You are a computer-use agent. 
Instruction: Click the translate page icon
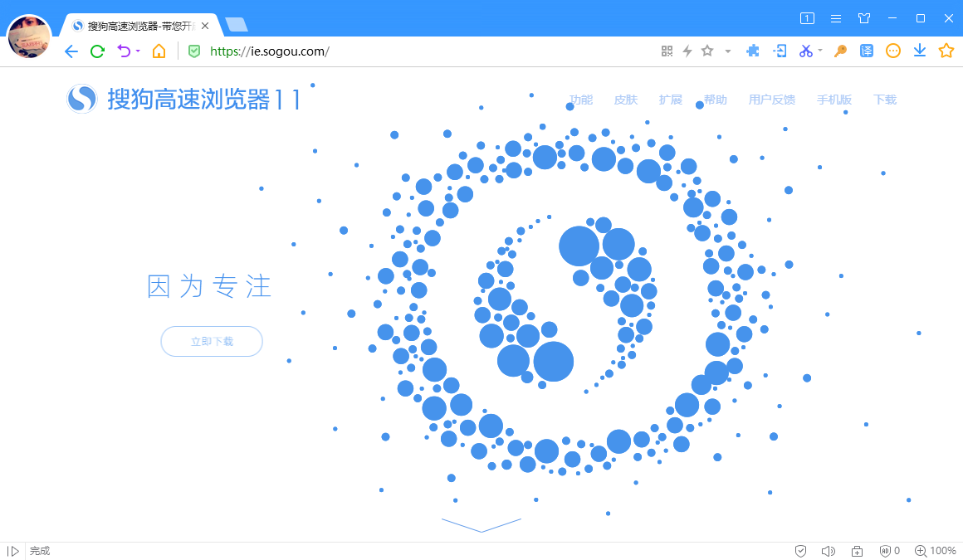coord(867,51)
